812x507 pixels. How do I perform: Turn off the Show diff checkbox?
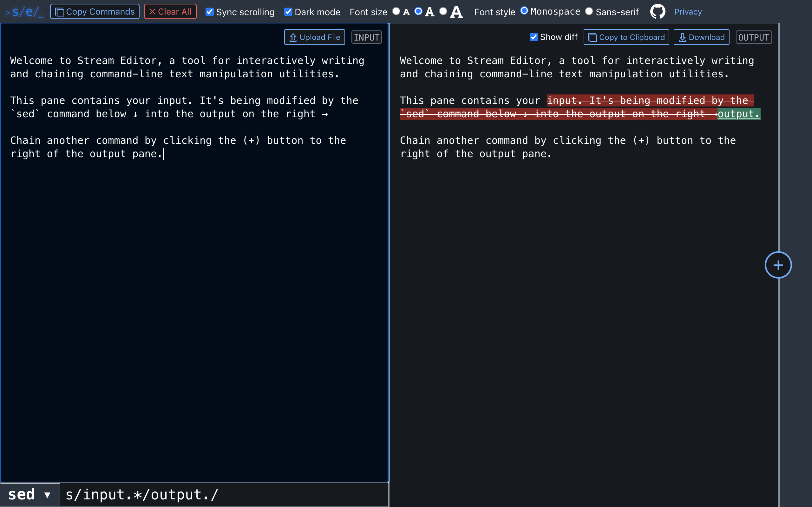click(x=534, y=37)
